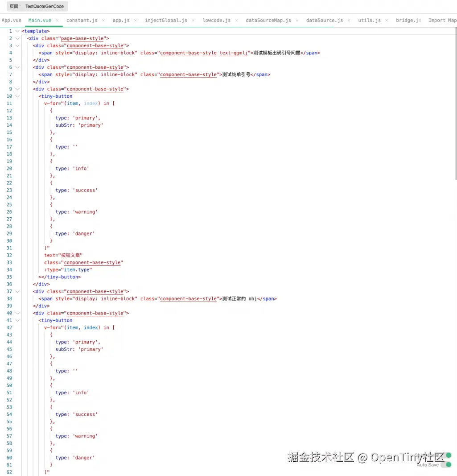Click the empty type: '' on line 17
This screenshot has width=457, height=476.
[66, 147]
